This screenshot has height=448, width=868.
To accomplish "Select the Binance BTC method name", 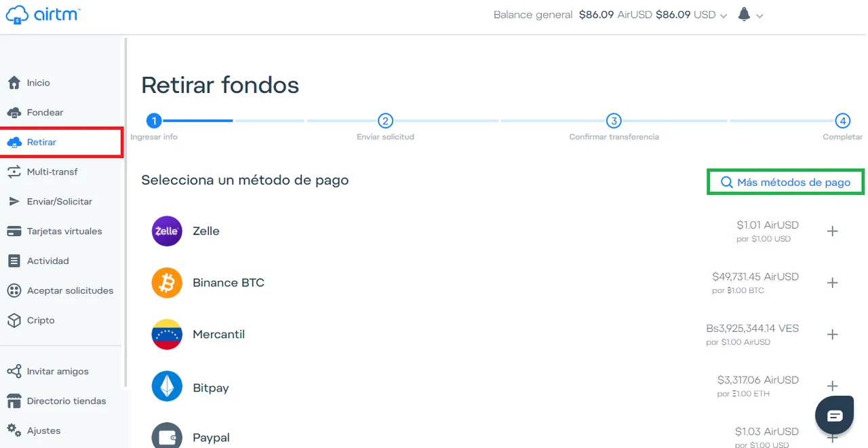I will (229, 282).
